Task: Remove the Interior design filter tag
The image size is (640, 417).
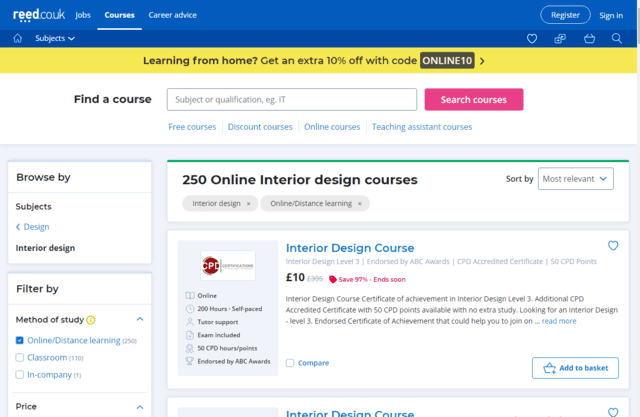Action: pos(248,203)
